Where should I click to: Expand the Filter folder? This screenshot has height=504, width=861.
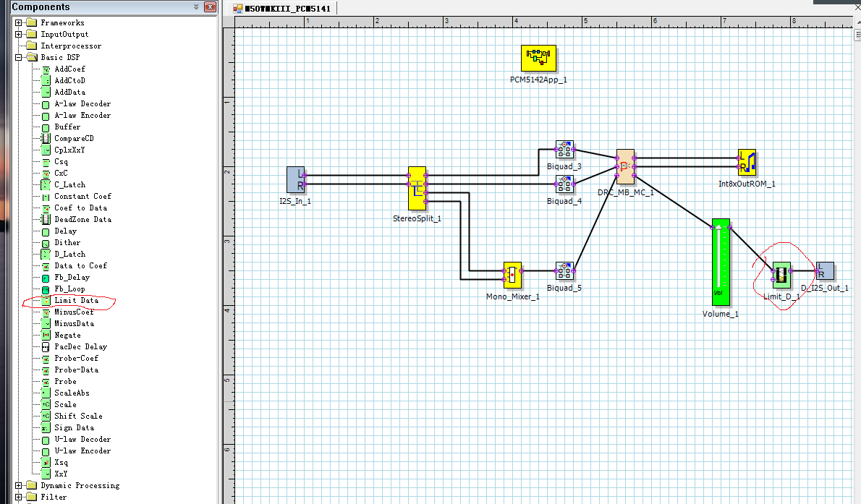18,497
